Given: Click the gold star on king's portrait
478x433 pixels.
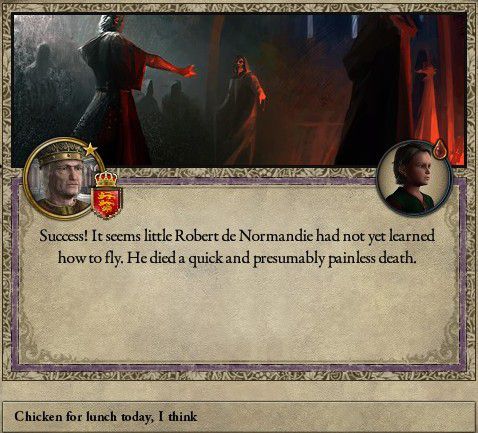Looking at the screenshot, I should pyautogui.click(x=90, y=150).
